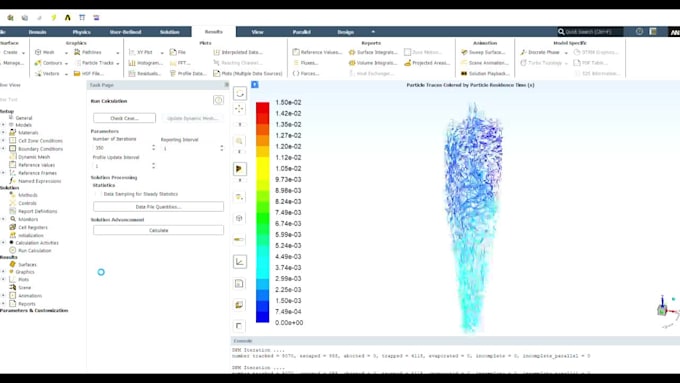Expand Cell Zone Conditions node
The height and width of the screenshot is (383, 680).
pos(3,141)
